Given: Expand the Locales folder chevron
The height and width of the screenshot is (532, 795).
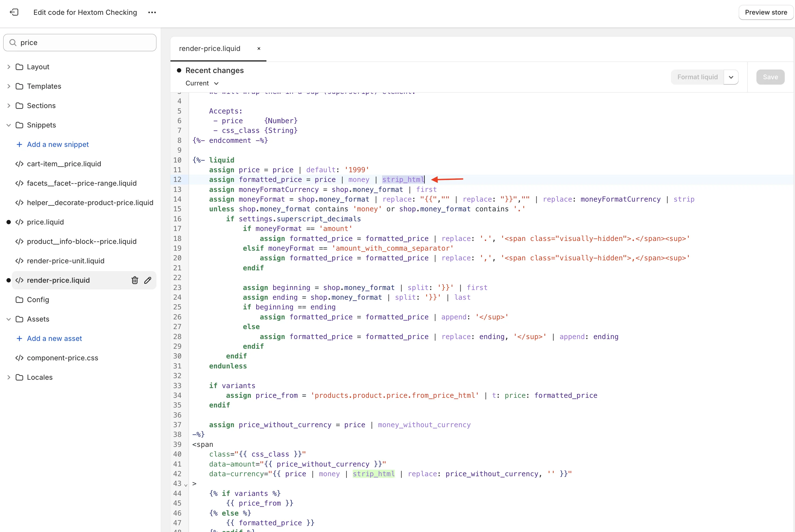Looking at the screenshot, I should pyautogui.click(x=9, y=377).
